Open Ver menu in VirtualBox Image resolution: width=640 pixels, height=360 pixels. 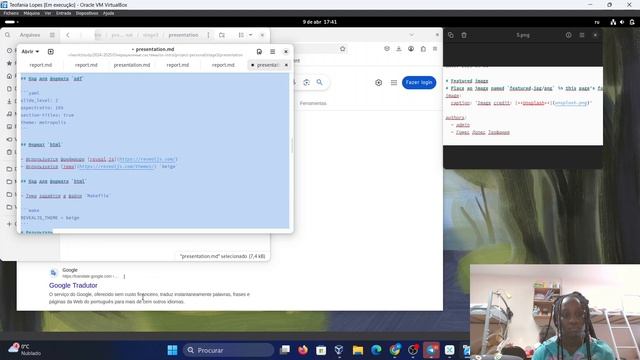[x=48, y=13]
